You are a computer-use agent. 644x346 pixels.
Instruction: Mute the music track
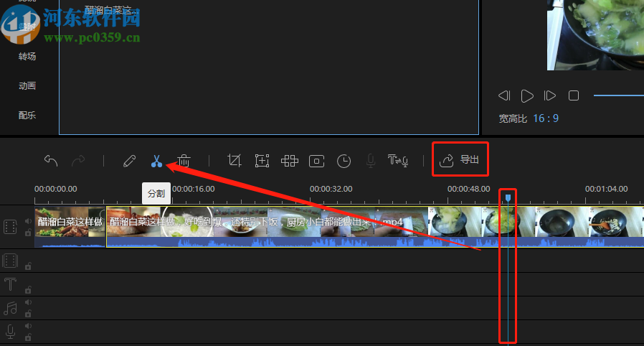click(x=28, y=302)
